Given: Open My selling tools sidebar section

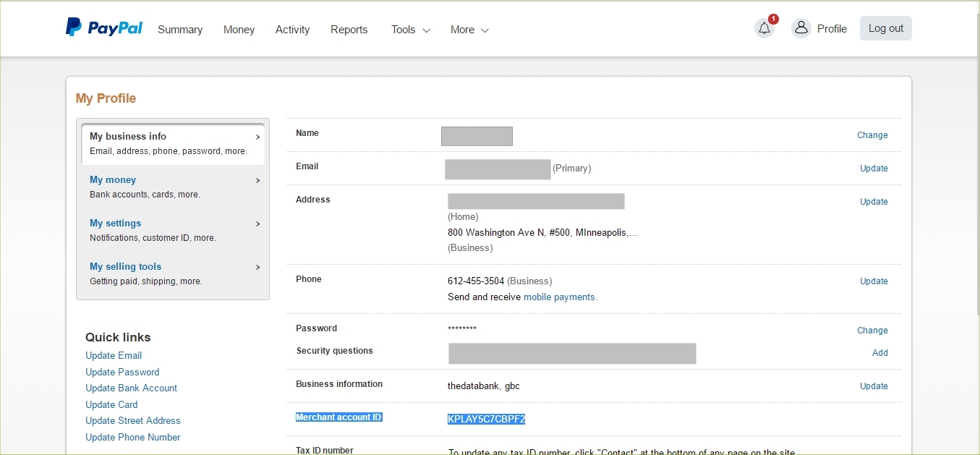Looking at the screenshot, I should (173, 273).
